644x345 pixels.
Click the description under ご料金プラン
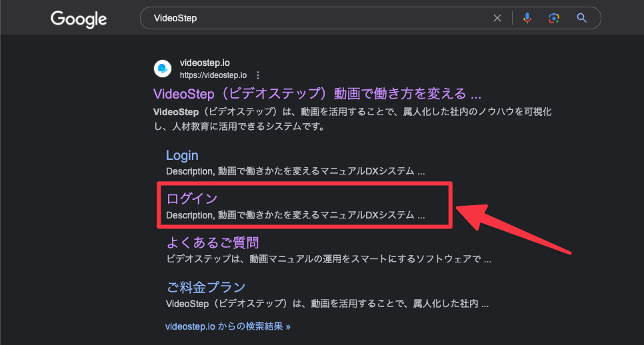(327, 304)
